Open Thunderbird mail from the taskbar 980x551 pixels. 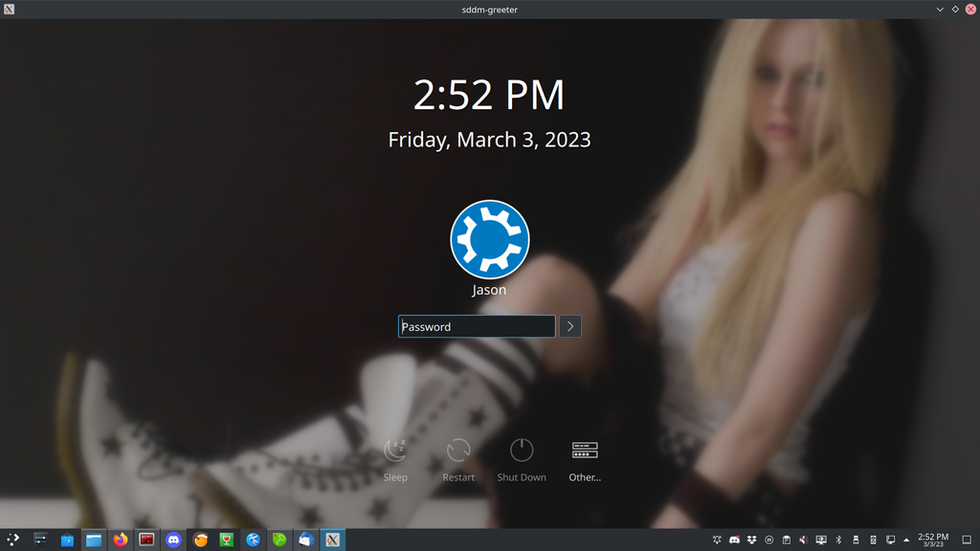[x=306, y=540]
